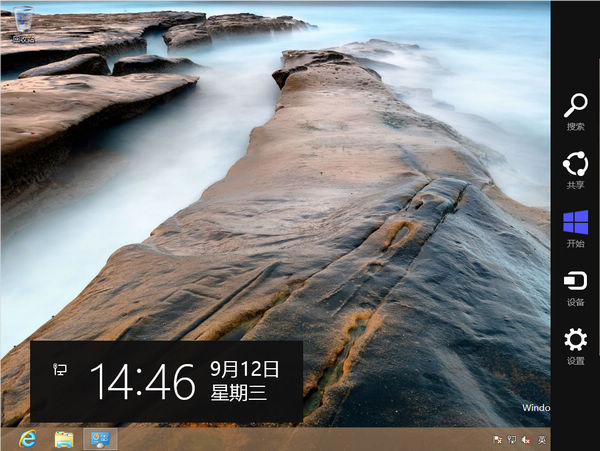Screen dimensions: 600x451
Task: Click the Start charm Windows logo (开始)
Action: (576, 228)
